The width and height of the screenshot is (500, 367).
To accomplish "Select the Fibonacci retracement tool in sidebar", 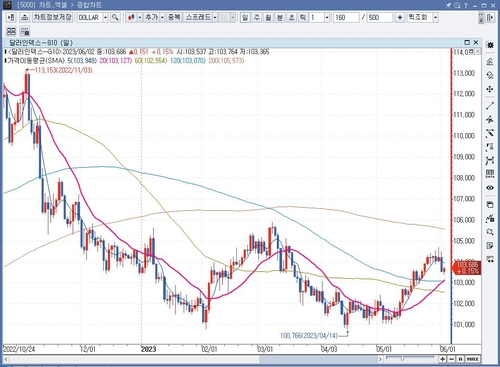I will pyautogui.click(x=490, y=147).
